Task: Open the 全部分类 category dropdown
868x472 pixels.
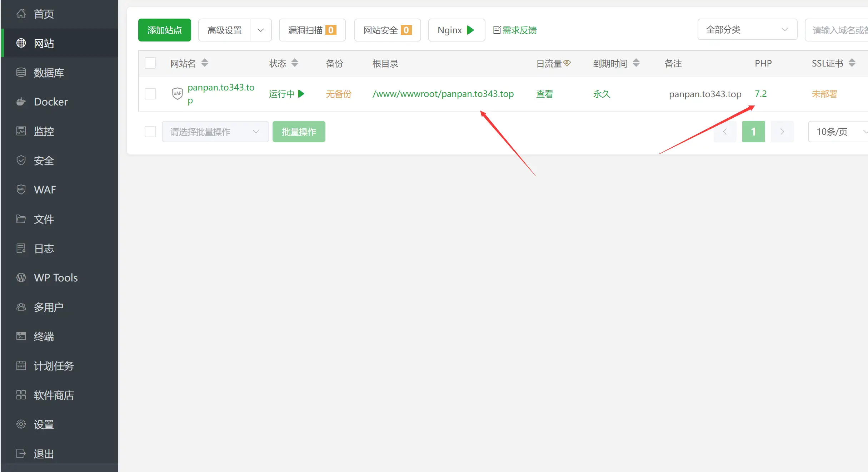Action: 747,29
